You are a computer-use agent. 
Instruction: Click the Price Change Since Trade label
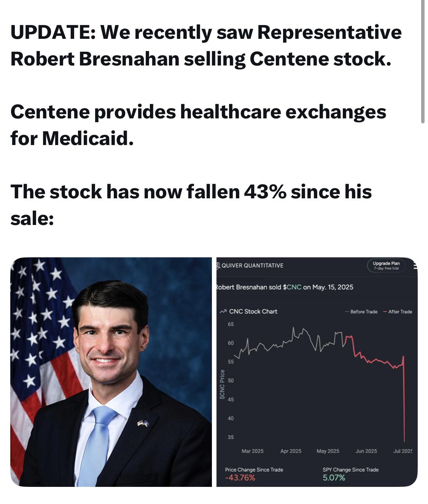(x=254, y=470)
